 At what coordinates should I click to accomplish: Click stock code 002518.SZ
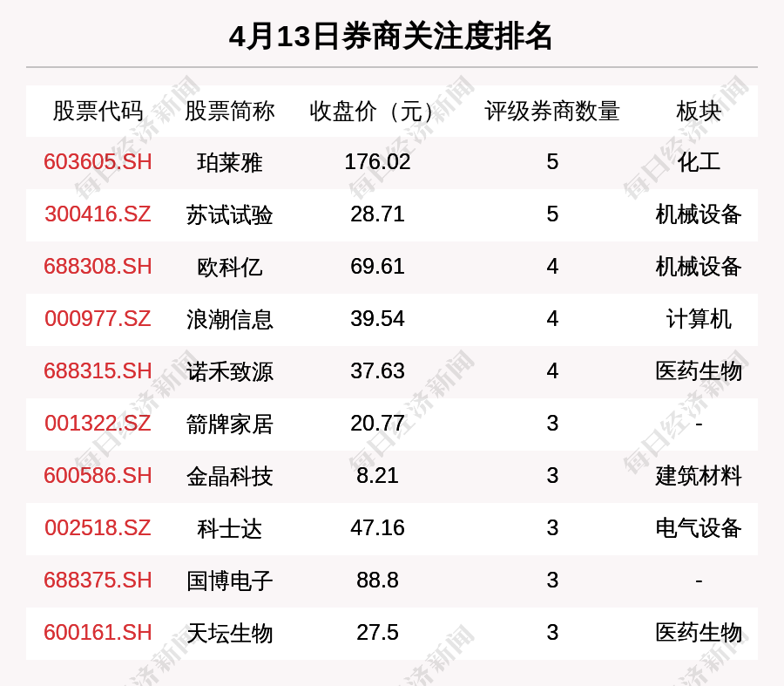point(98,528)
